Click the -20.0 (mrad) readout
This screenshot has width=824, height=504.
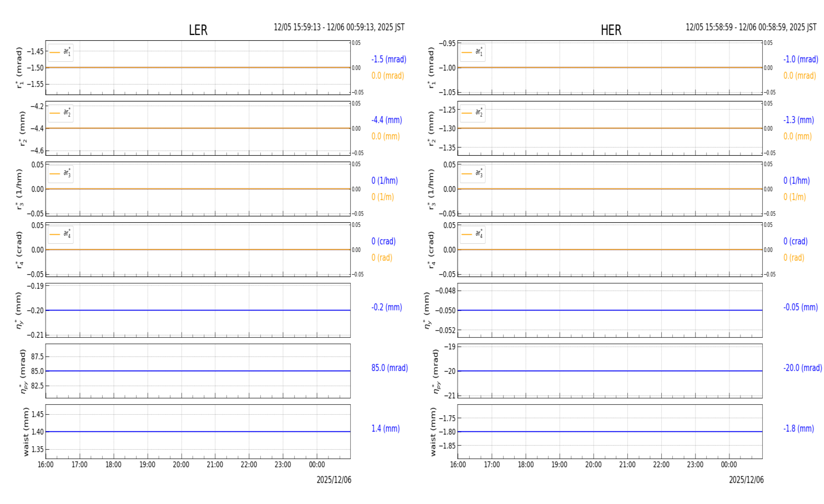tap(803, 368)
